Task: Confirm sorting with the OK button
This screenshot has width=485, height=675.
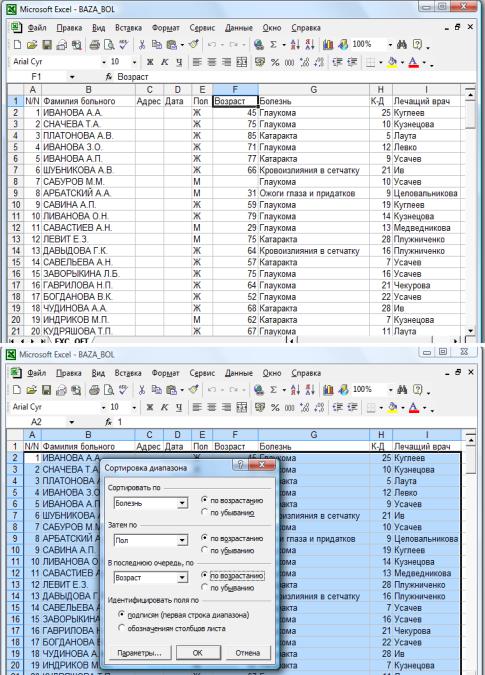Action: pyautogui.click(x=198, y=653)
